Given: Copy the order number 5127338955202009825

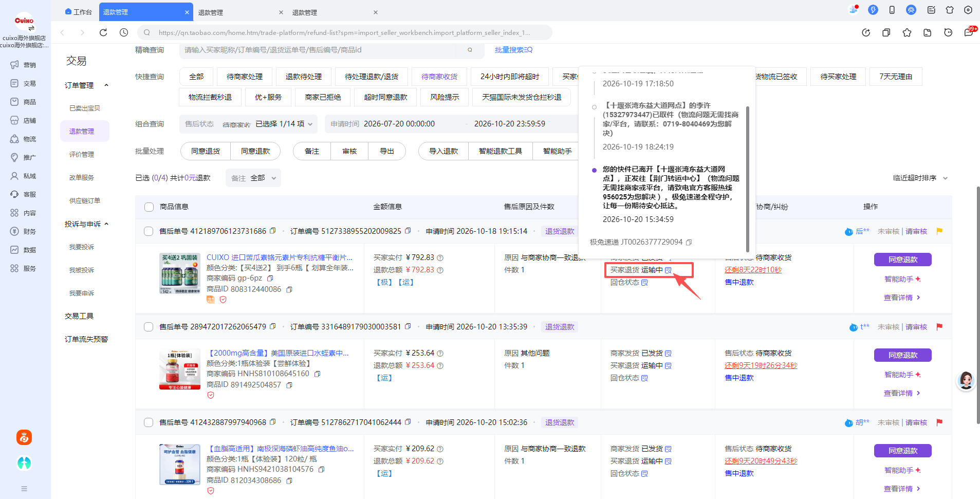Looking at the screenshot, I should coord(408,231).
